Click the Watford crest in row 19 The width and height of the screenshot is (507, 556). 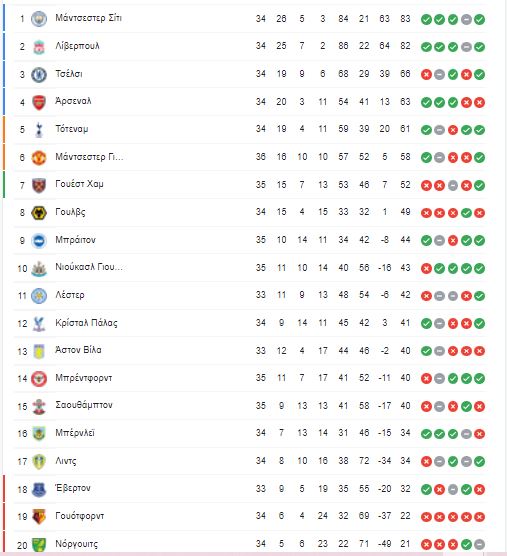click(x=39, y=517)
